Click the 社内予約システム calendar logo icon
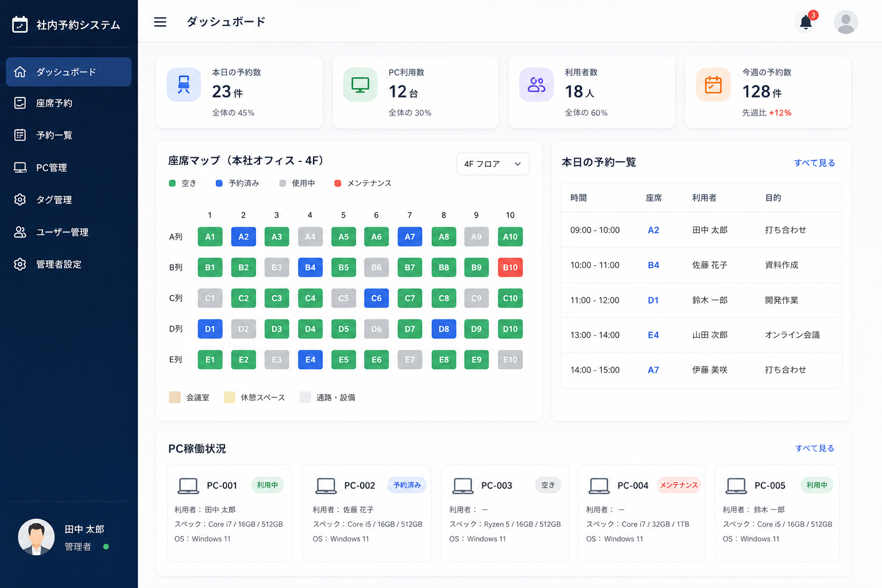882x588 pixels. 20,25
